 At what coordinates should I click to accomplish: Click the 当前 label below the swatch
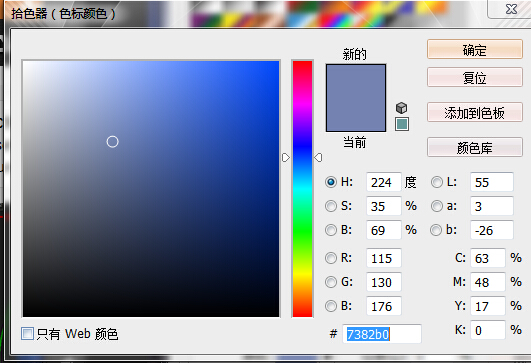click(x=355, y=142)
